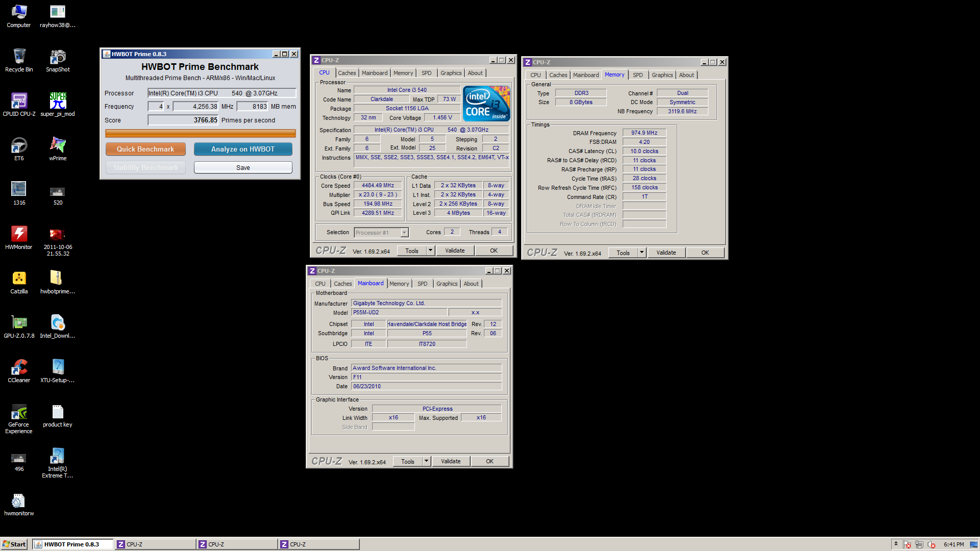Open the Processor #1 selection dropdown
This screenshot has width=980, height=551.
[x=404, y=233]
